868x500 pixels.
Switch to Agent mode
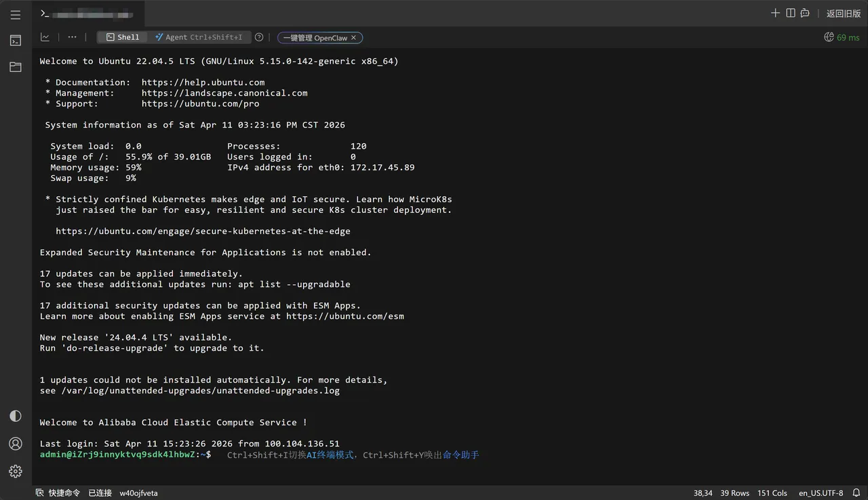(x=199, y=37)
